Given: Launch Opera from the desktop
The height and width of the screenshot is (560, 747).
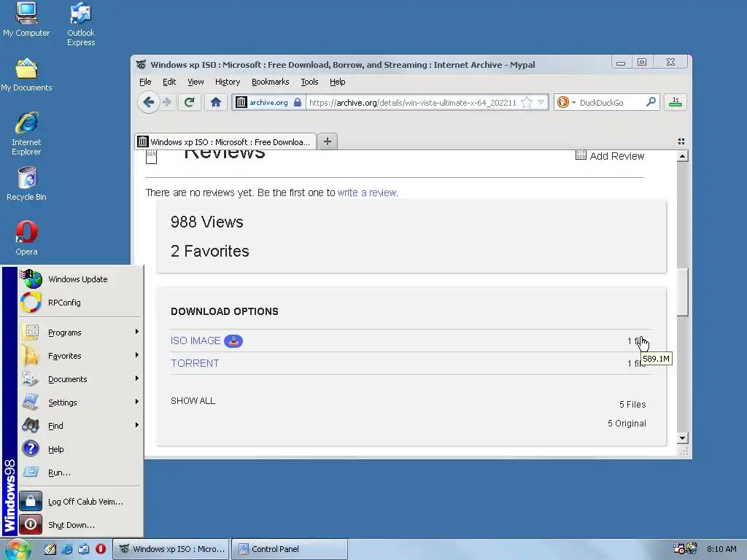Looking at the screenshot, I should pyautogui.click(x=26, y=238).
